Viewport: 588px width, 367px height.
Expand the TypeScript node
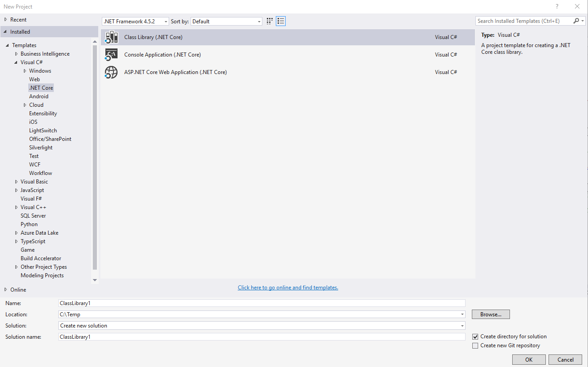point(16,241)
